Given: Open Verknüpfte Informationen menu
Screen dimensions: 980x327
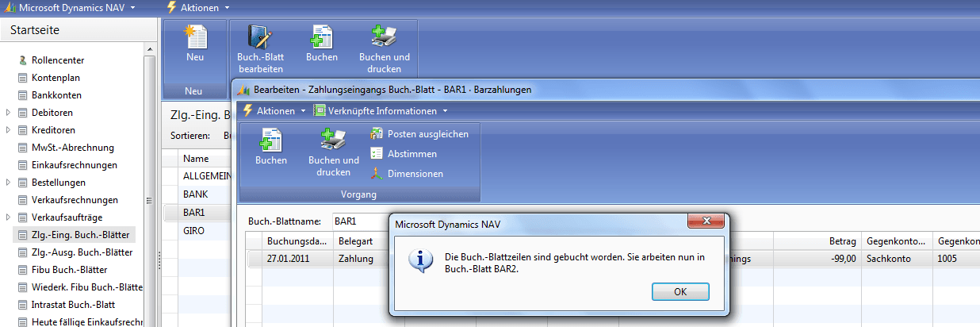Looking at the screenshot, I should (381, 110).
